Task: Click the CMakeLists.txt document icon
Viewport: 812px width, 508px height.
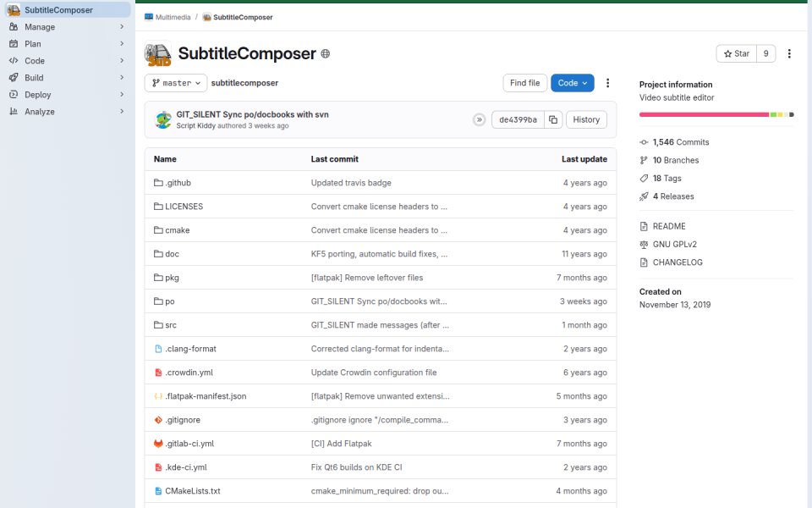Action: tap(158, 491)
